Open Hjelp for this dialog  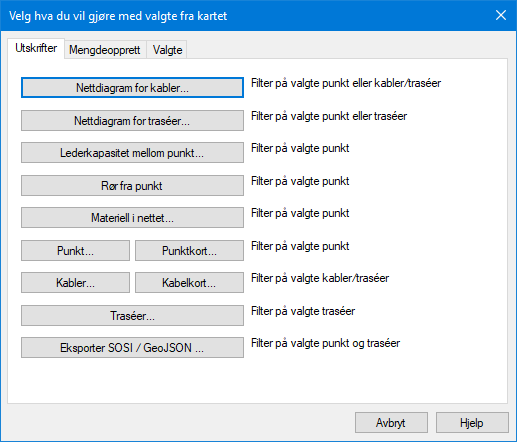click(472, 423)
